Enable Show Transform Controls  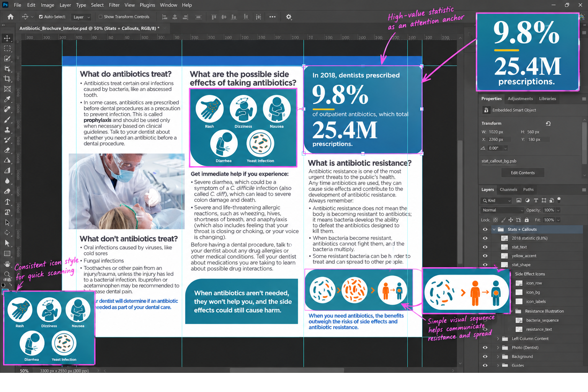tap(101, 17)
